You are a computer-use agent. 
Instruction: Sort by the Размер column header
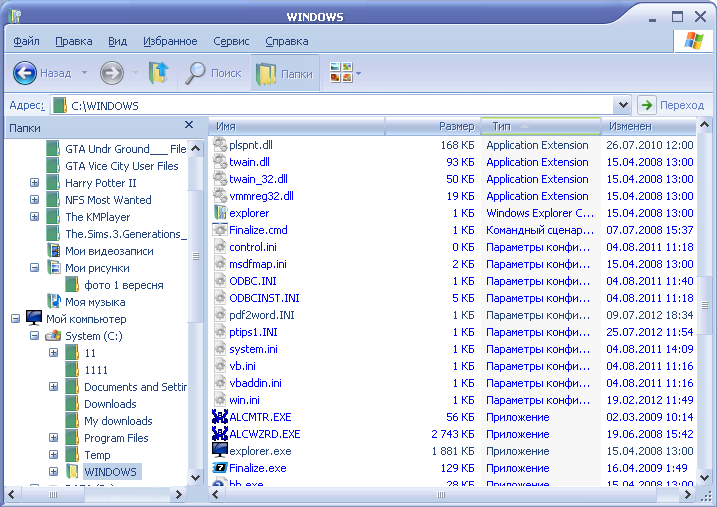tap(433, 126)
